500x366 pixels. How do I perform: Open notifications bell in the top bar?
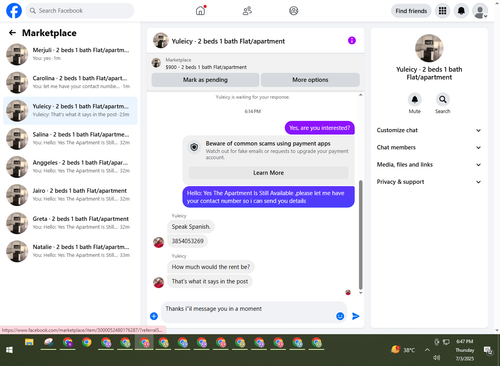(x=461, y=11)
